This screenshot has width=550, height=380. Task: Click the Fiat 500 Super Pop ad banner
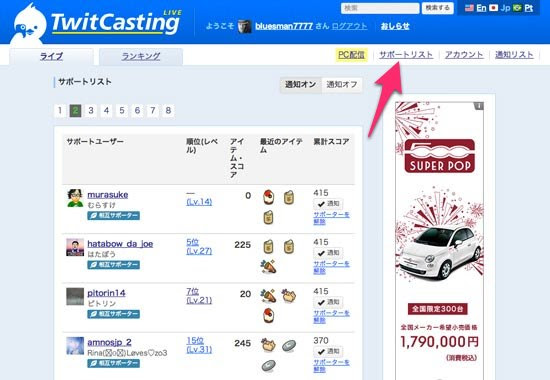coord(439,241)
